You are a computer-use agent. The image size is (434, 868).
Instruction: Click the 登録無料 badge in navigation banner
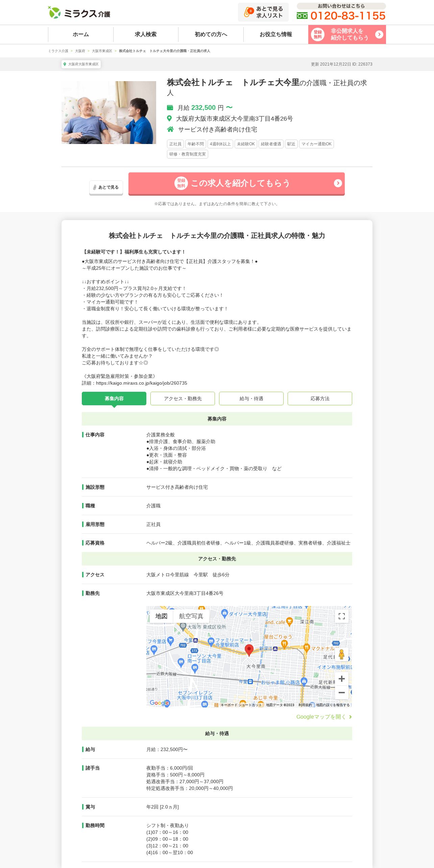pyautogui.click(x=318, y=34)
